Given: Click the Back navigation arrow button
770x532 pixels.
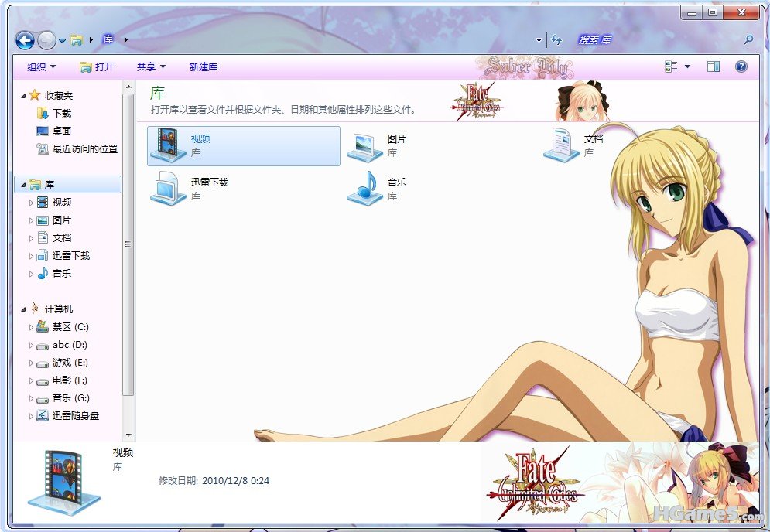Looking at the screenshot, I should click(x=24, y=40).
